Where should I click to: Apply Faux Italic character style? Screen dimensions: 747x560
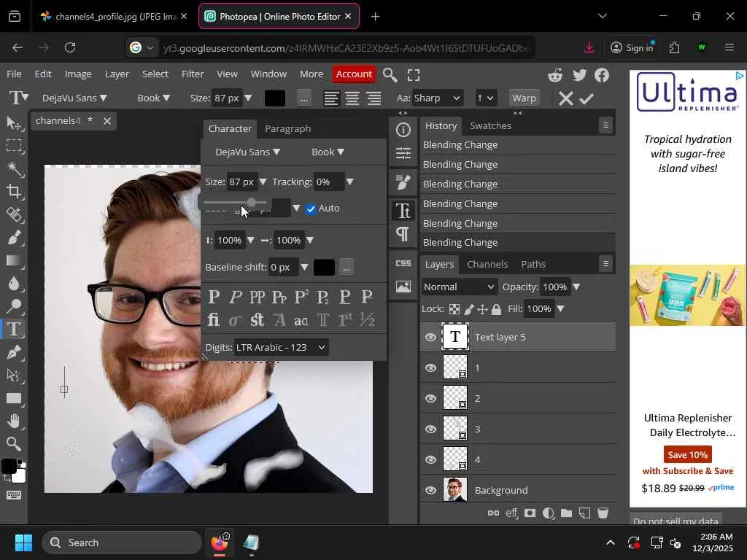click(x=236, y=297)
